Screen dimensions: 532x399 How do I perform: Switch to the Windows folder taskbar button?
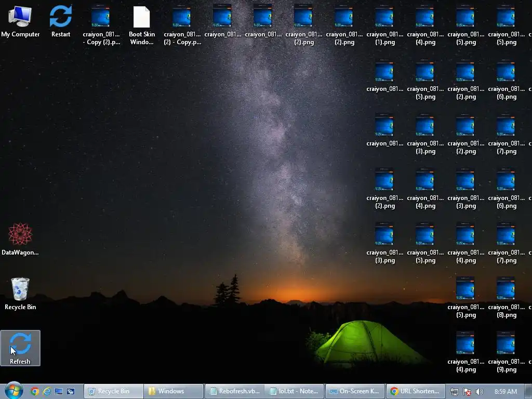pos(174,391)
